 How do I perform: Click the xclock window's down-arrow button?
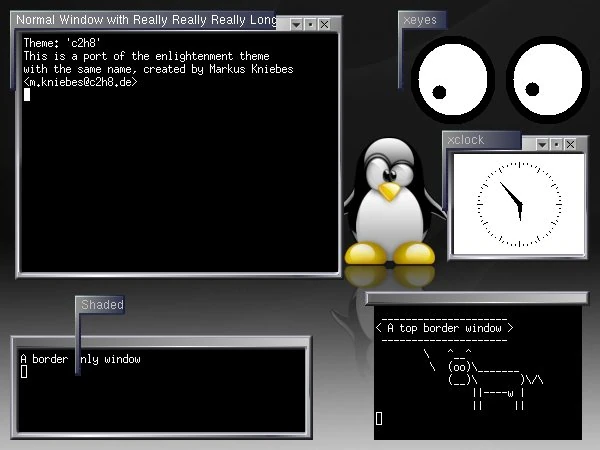(542, 145)
